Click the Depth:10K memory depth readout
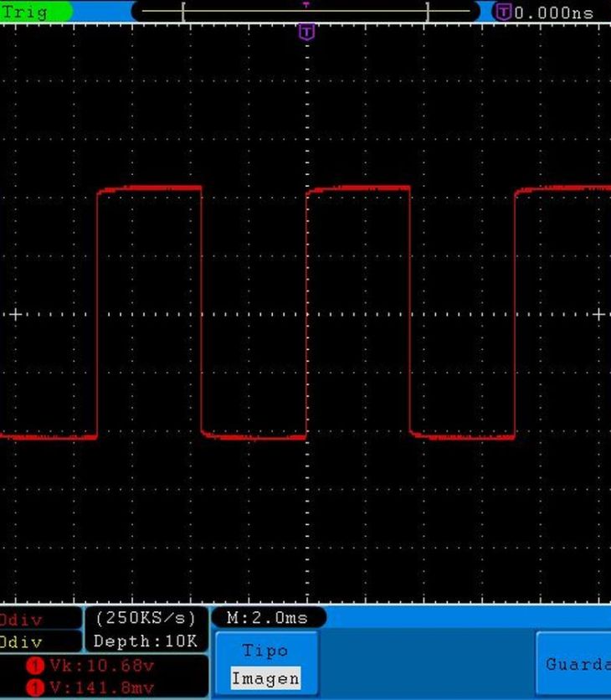 click(x=146, y=641)
